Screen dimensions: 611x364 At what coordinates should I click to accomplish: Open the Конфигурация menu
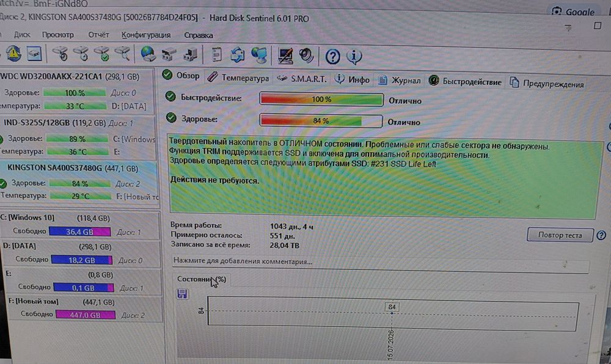(146, 35)
